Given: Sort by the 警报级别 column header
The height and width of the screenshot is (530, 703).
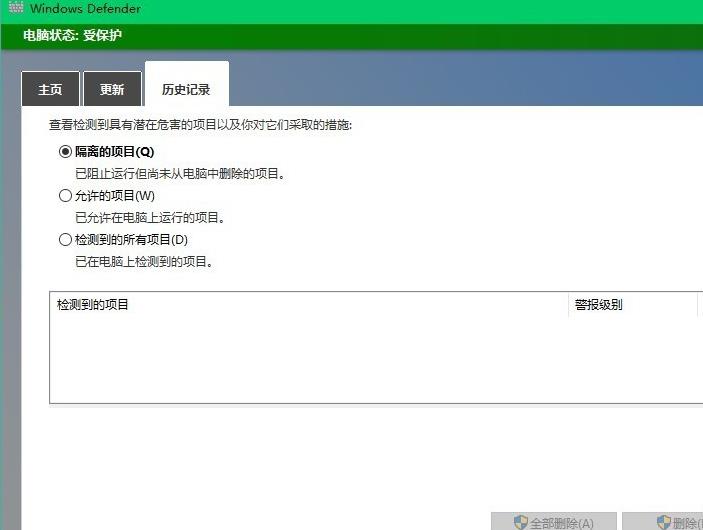Looking at the screenshot, I should (633, 305).
